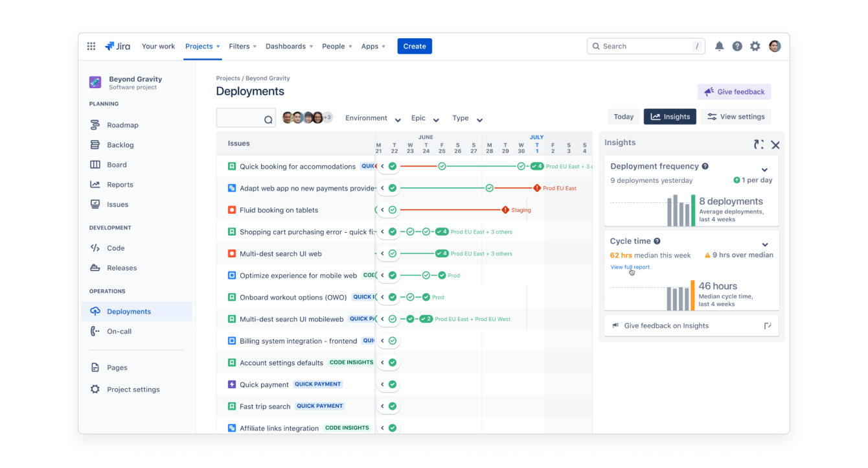Click the Create button
The image size is (868, 468).
[415, 46]
